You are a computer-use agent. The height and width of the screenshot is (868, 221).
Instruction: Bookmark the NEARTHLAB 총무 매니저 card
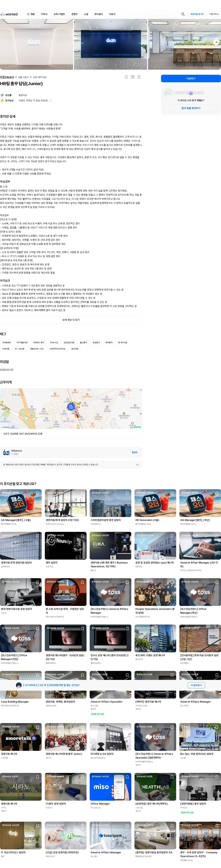point(172,777)
